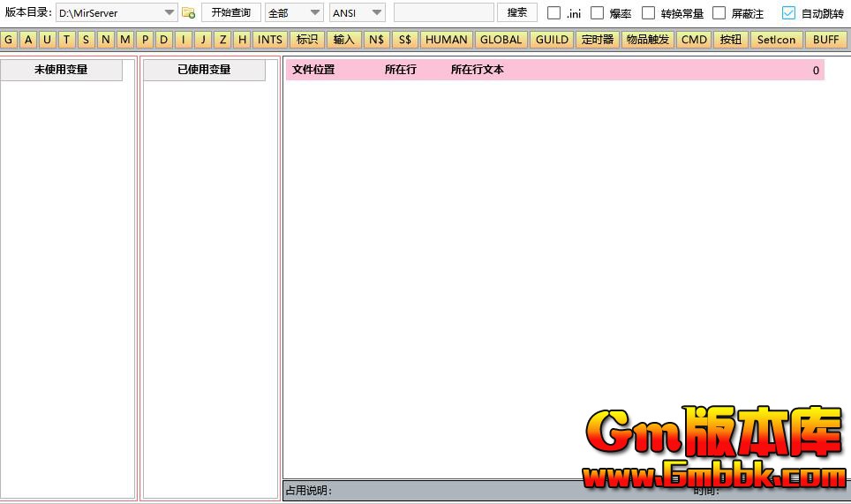851x504 pixels.
Task: Select the N variable button
Action: coord(105,40)
